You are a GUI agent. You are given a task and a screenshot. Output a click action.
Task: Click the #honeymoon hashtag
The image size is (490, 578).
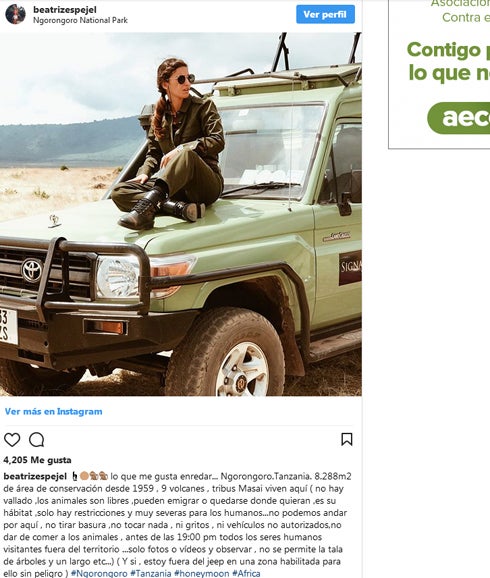tap(201, 573)
